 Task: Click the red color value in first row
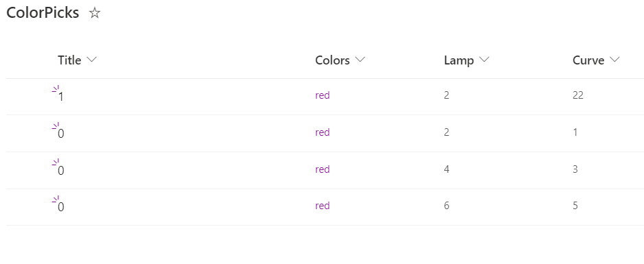click(x=323, y=95)
